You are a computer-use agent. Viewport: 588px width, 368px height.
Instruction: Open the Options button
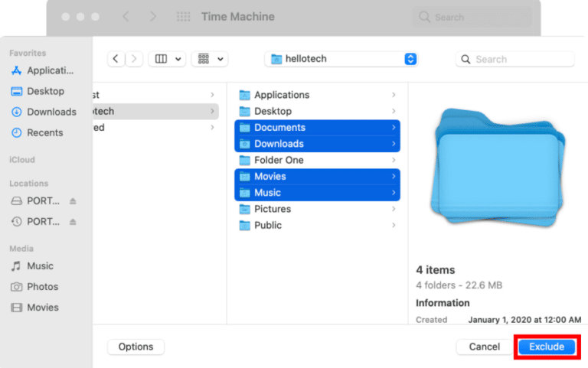coord(136,347)
